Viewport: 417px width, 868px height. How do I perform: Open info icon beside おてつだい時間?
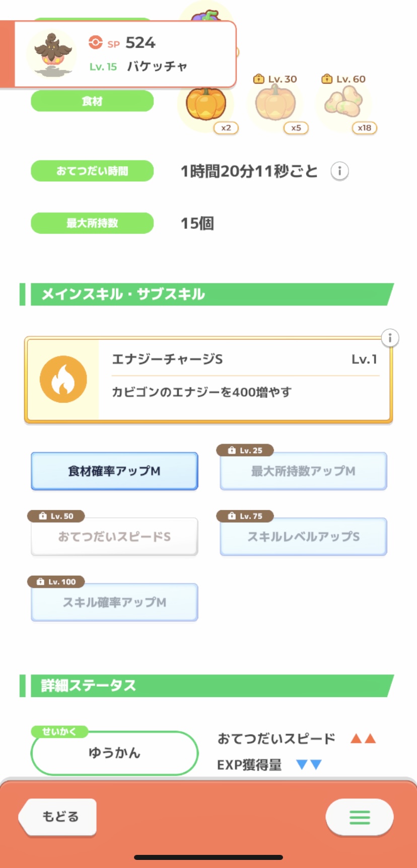pyautogui.click(x=339, y=171)
